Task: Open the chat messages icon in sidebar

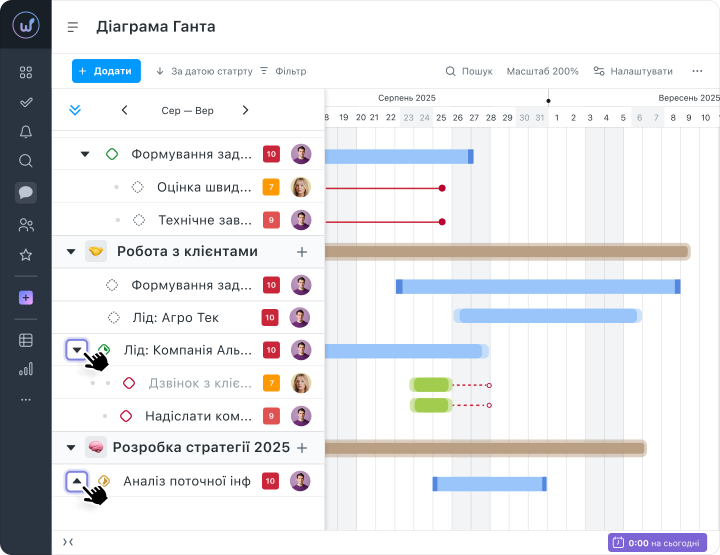Action: [x=26, y=193]
